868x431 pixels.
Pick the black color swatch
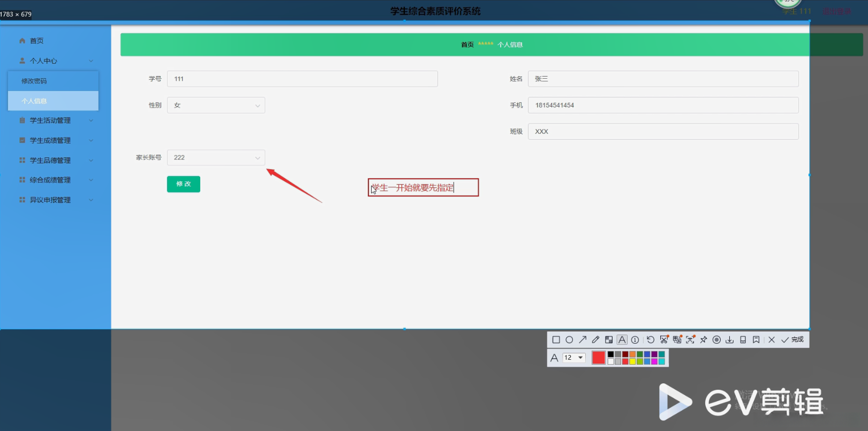[610, 354]
